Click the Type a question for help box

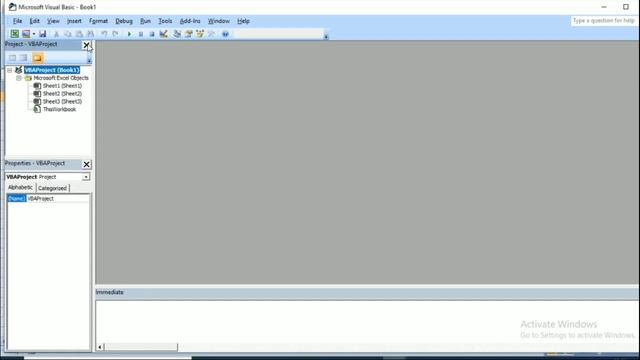pyautogui.click(x=604, y=20)
